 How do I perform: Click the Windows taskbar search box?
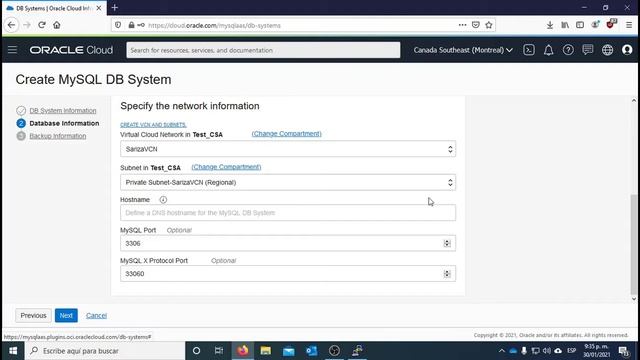pyautogui.click(x=105, y=351)
